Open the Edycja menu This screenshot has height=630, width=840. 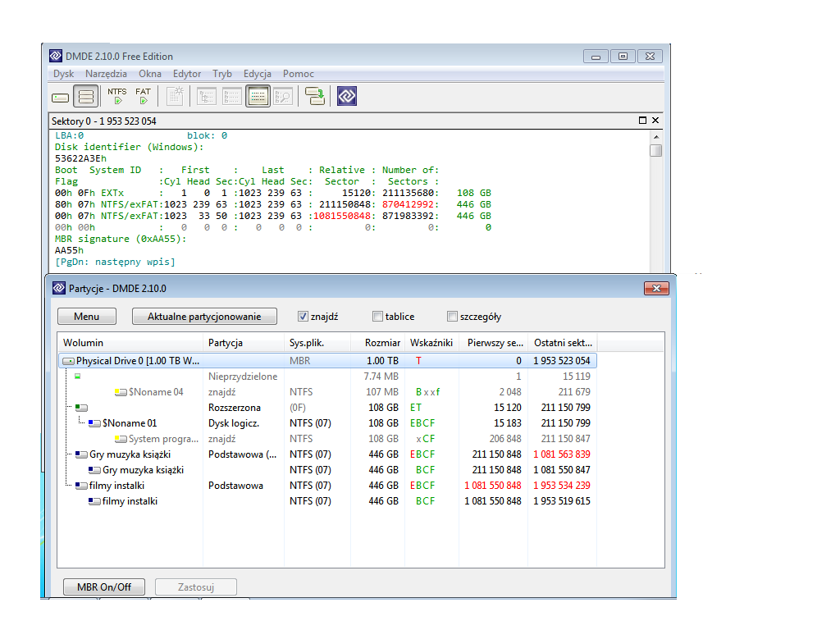(257, 74)
